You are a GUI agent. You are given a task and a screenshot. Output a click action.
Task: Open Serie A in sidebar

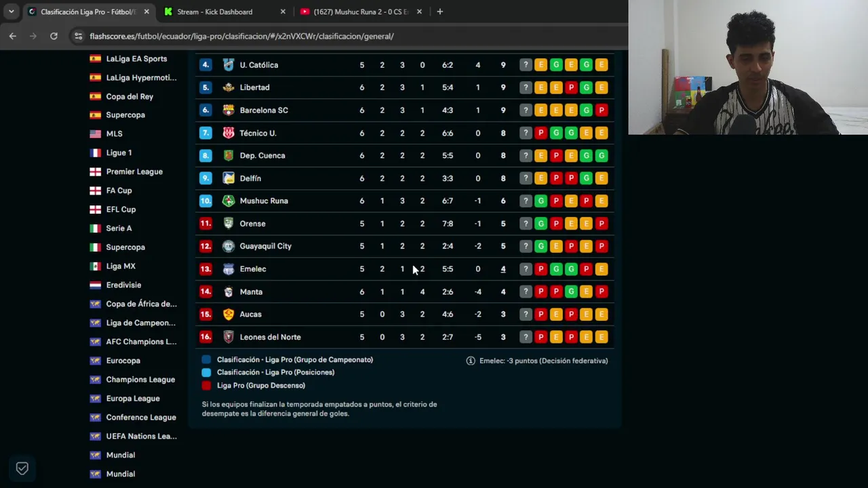pos(119,228)
